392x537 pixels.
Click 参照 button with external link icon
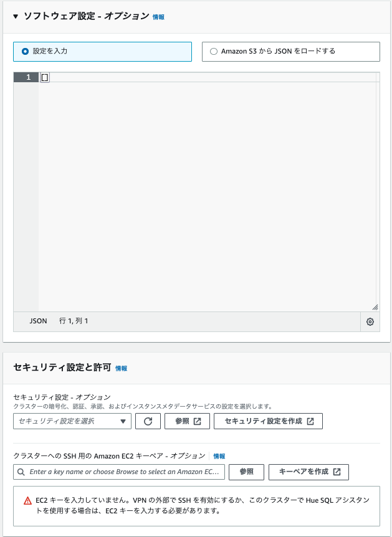tap(187, 421)
